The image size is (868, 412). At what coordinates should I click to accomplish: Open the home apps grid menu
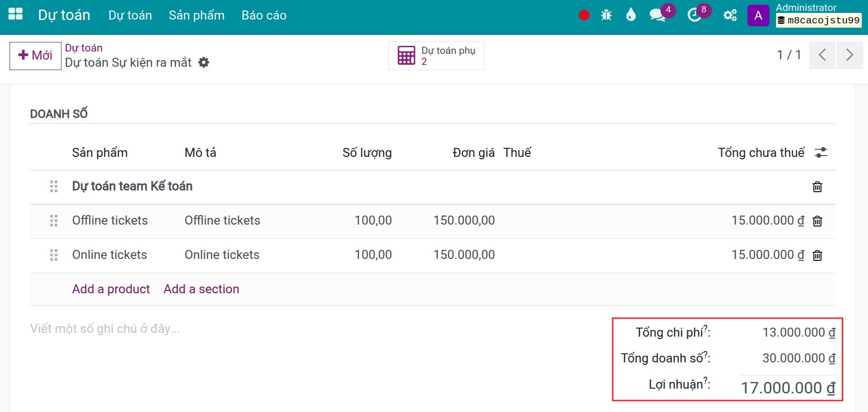16,14
